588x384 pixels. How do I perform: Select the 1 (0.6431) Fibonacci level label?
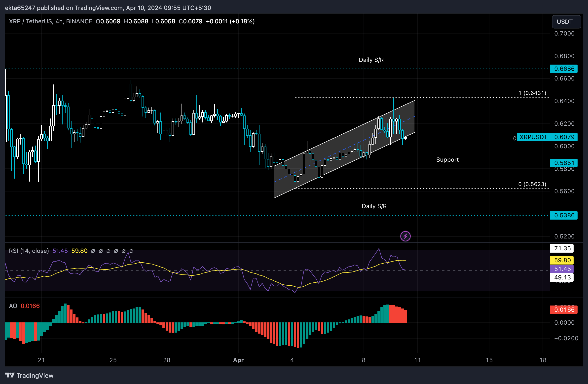pos(532,93)
